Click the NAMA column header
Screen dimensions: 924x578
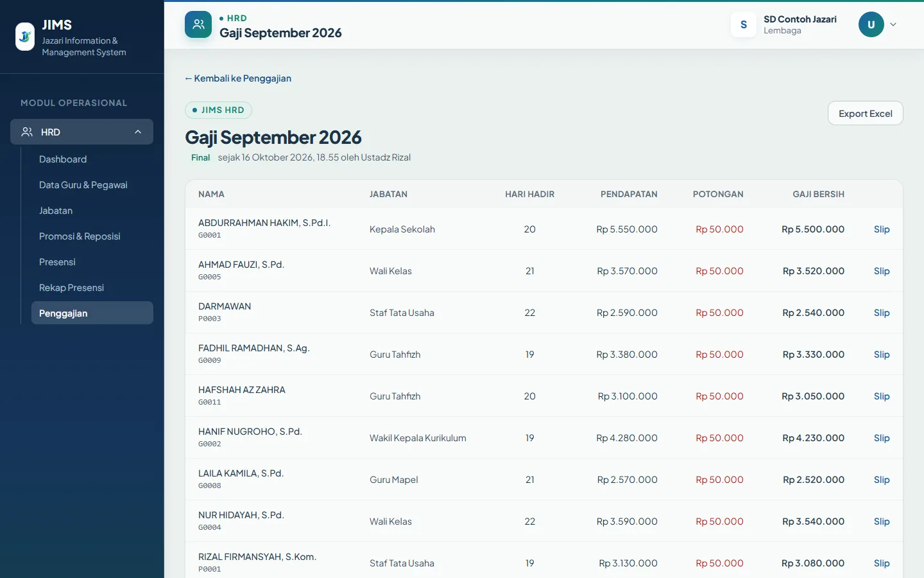[211, 194]
